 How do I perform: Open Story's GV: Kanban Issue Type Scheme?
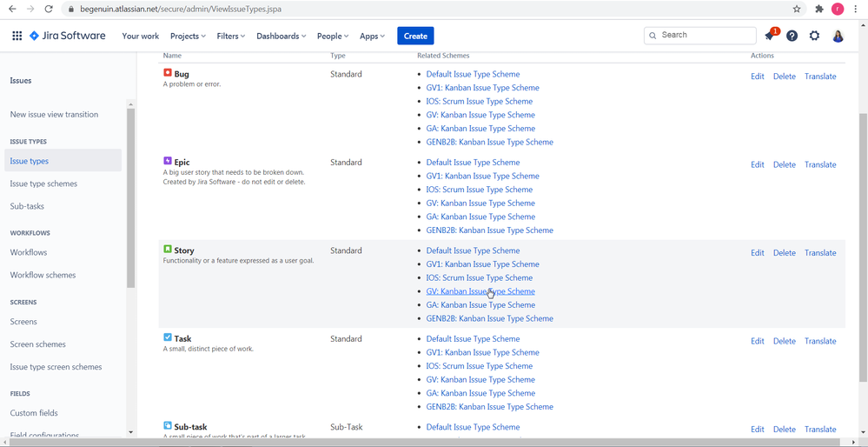(x=480, y=291)
